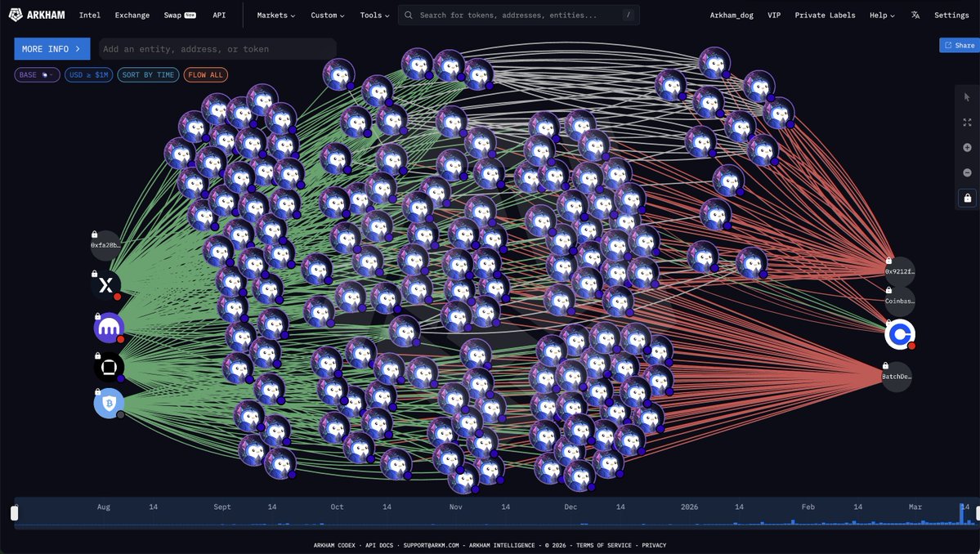This screenshot has width=980, height=554.
Task: Open the Custom dropdown menu
Action: coord(328,15)
